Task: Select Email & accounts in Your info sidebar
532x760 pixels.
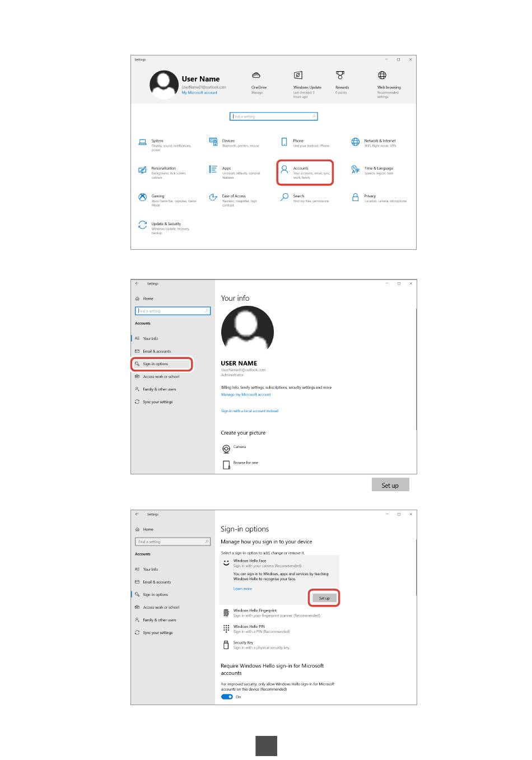Action: coord(157,351)
